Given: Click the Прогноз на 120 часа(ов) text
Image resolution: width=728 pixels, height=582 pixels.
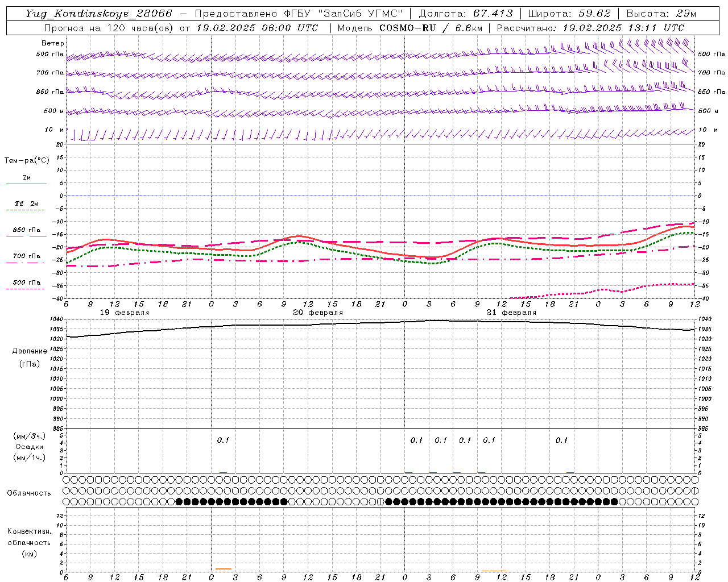Looking at the screenshot, I should [109, 28].
